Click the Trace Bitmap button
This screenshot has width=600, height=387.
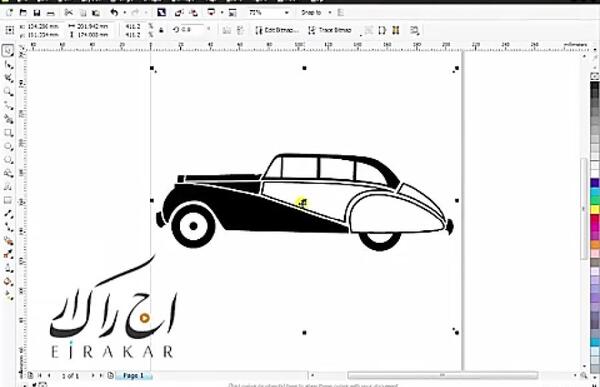pos(330,30)
